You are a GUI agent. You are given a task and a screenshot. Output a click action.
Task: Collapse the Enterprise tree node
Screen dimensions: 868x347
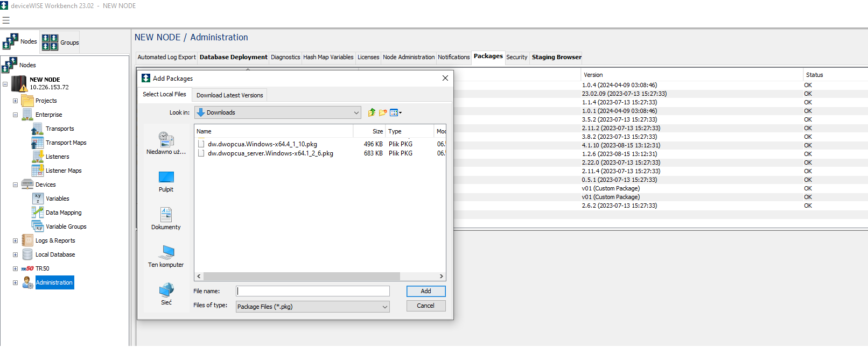coord(15,115)
